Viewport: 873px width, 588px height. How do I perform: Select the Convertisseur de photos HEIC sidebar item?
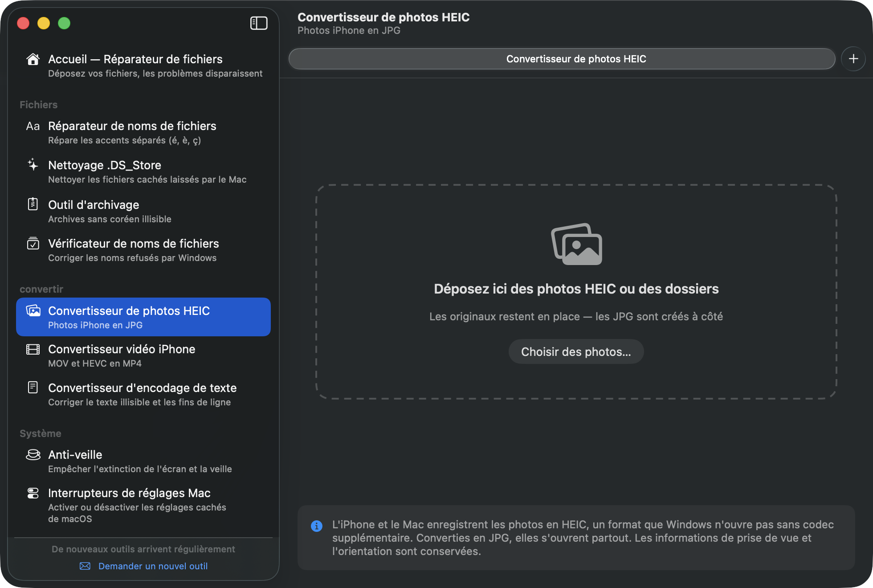(x=143, y=317)
